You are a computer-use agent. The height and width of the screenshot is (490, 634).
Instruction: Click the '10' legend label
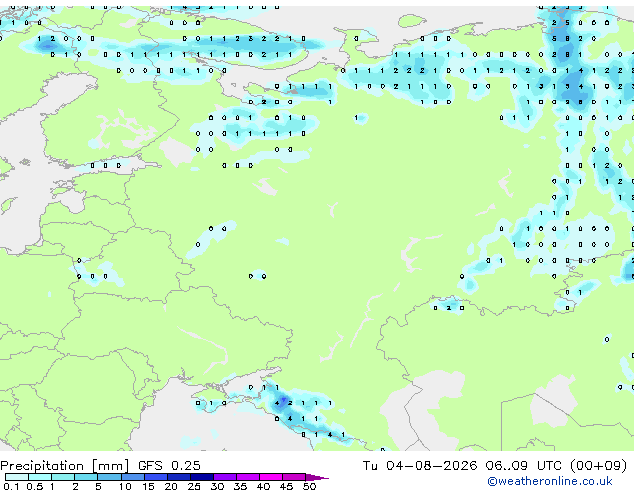click(125, 486)
